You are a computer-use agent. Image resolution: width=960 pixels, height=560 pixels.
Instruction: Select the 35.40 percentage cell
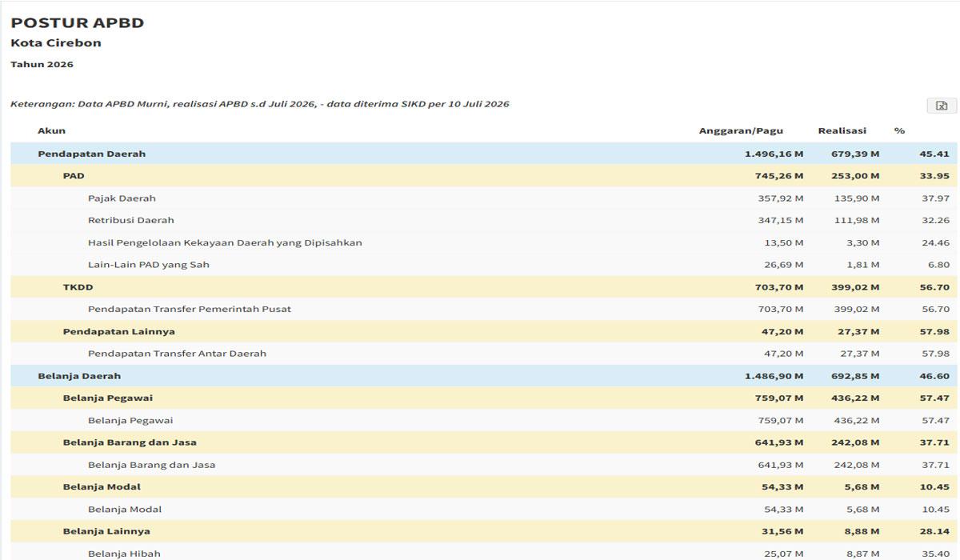(935, 554)
